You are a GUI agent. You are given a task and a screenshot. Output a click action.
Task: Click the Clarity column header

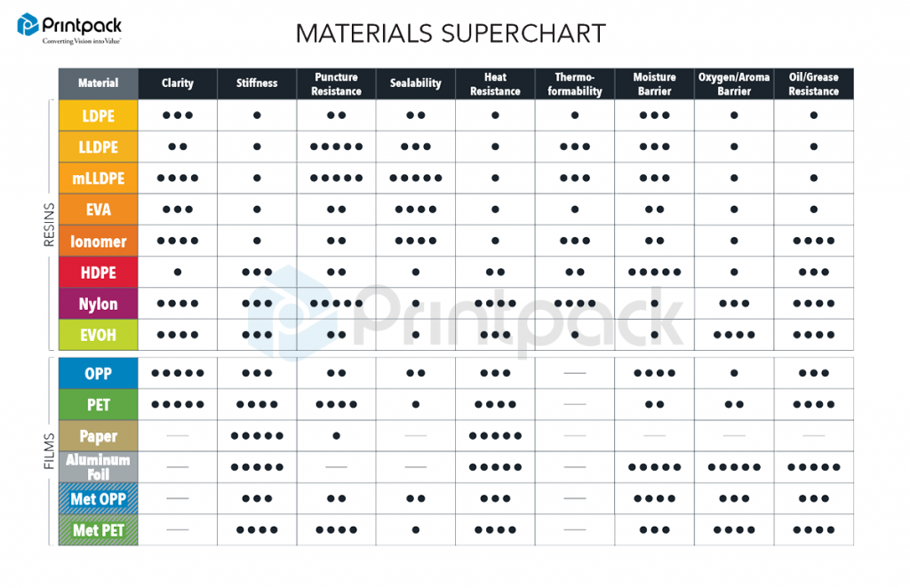coord(178,83)
